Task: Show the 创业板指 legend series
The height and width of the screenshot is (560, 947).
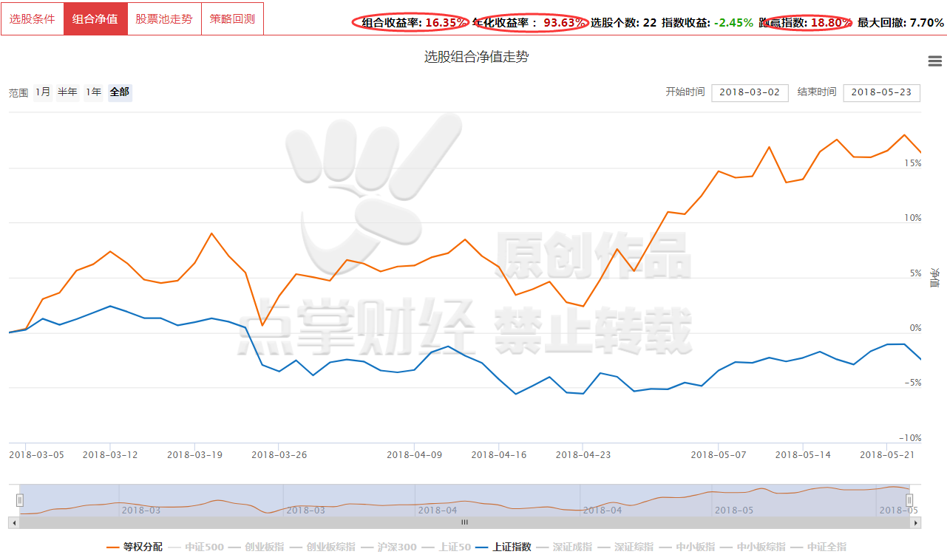Action: point(257,547)
